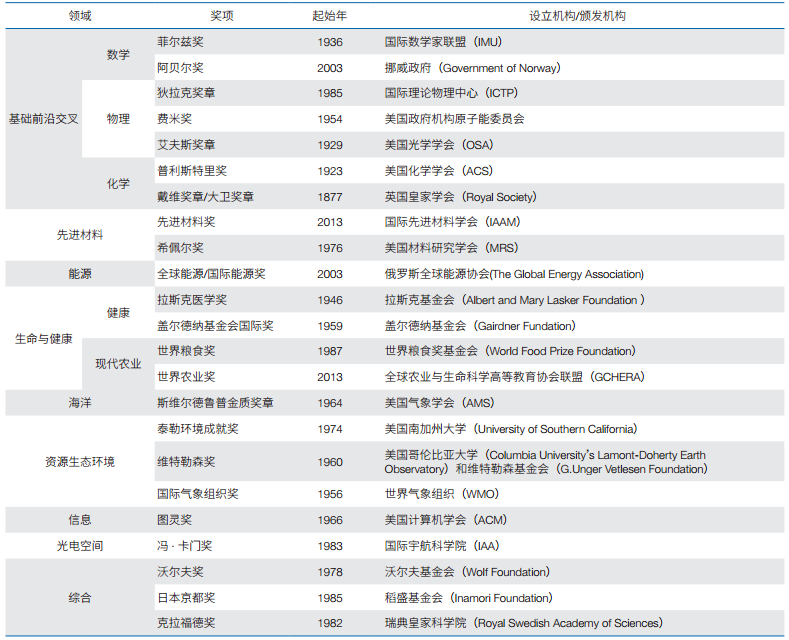The height and width of the screenshot is (640, 789).
Task: Click the 美国气象学会 (AMS) cell
Action: pos(439,403)
